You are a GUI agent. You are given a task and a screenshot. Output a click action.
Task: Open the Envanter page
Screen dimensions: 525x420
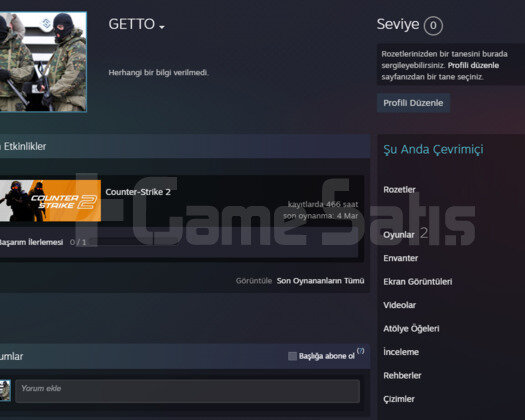pos(401,258)
